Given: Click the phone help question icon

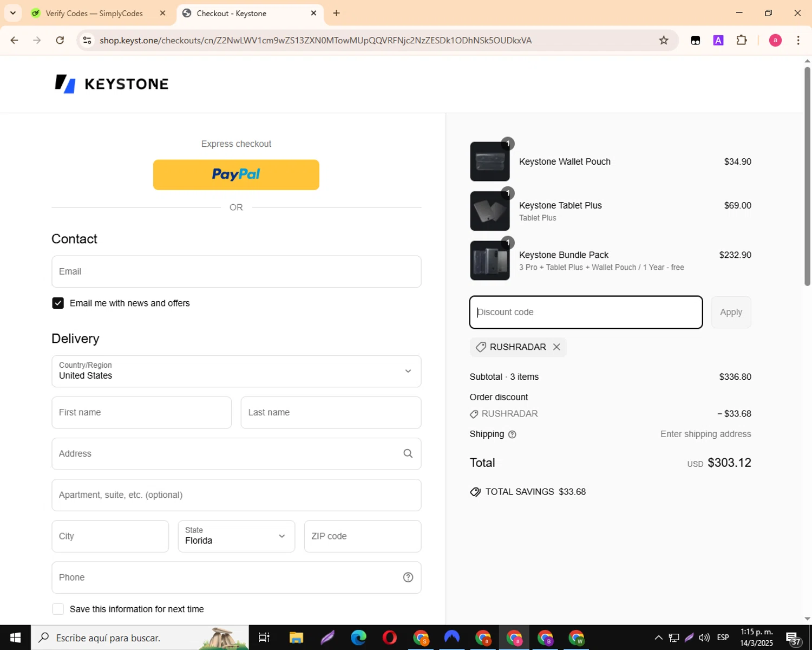Looking at the screenshot, I should (408, 577).
